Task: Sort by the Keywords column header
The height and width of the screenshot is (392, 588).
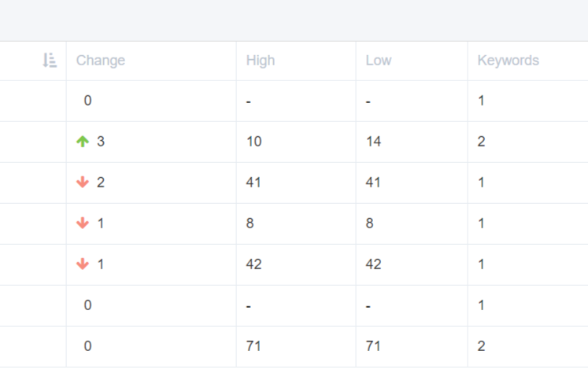Action: (x=508, y=61)
